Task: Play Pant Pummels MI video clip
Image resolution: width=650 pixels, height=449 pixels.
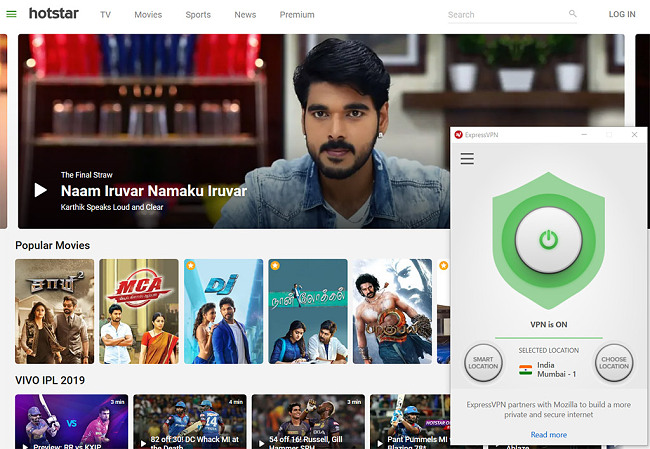Action: click(410, 422)
